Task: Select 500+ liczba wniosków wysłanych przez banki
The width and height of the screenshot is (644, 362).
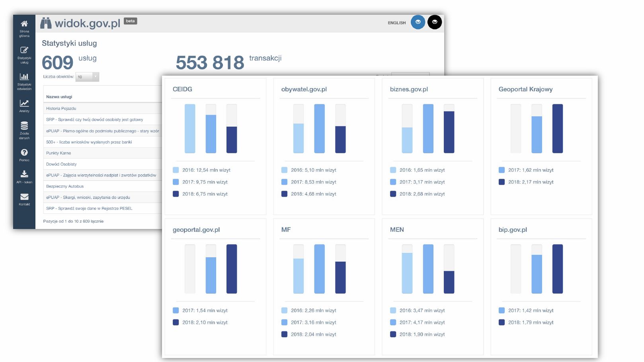Action: pos(103,142)
